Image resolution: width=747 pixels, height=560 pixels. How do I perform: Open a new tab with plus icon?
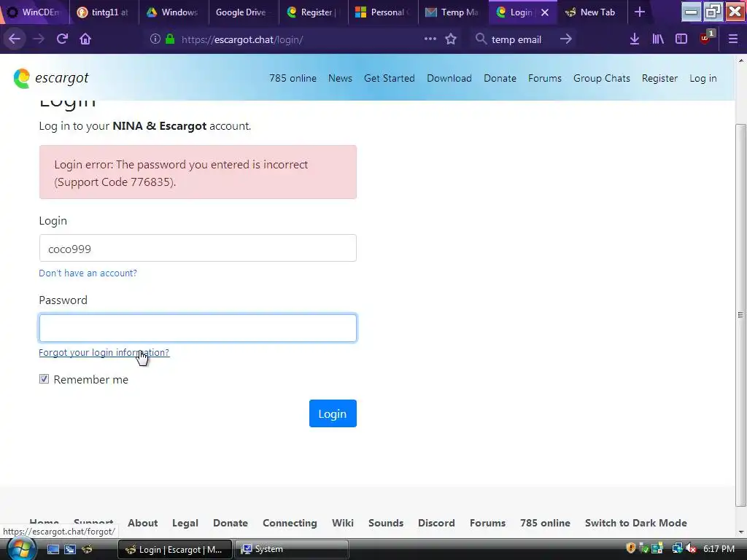[640, 12]
